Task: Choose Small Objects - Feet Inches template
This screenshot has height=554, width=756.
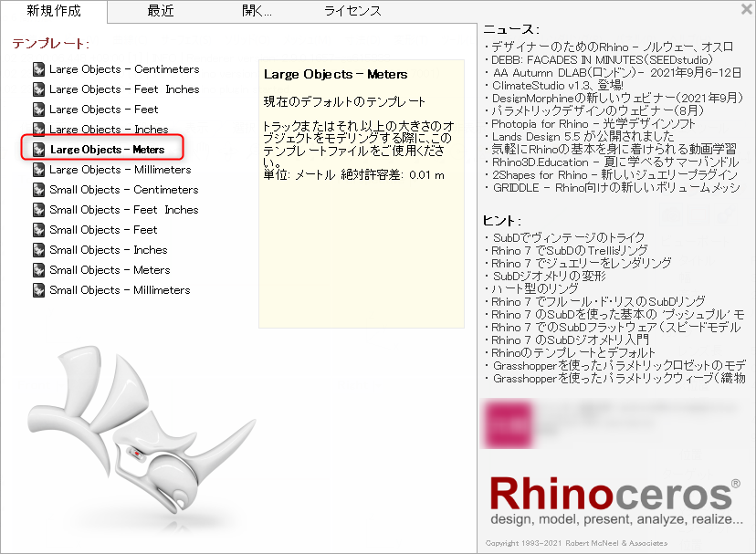Action: [x=124, y=210]
